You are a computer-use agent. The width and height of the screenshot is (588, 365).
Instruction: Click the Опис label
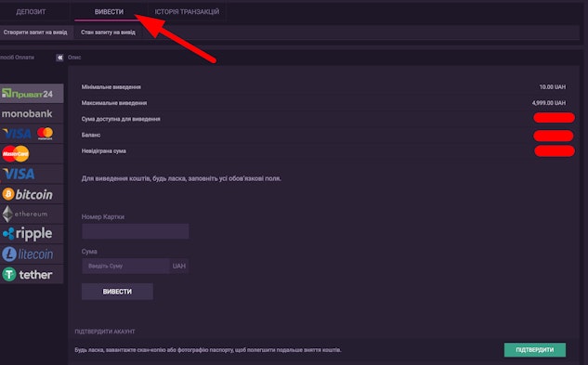pyautogui.click(x=74, y=58)
